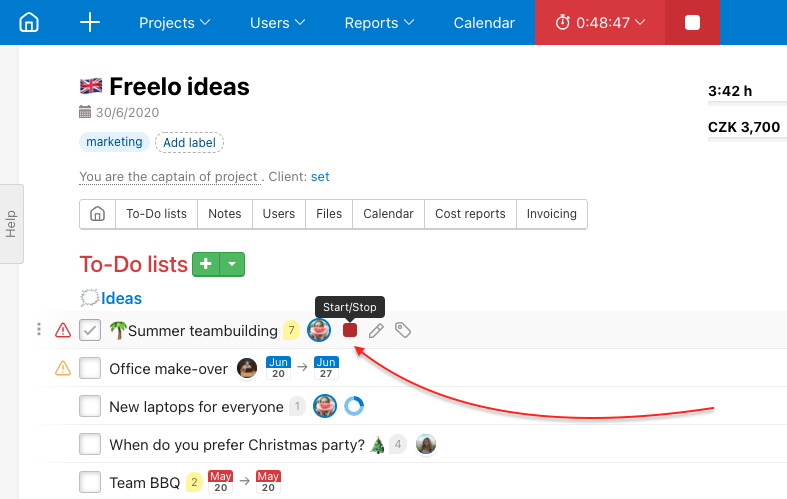787x499 pixels.
Task: Click drag handle dots of Summer teambuilding
Action: (x=39, y=329)
